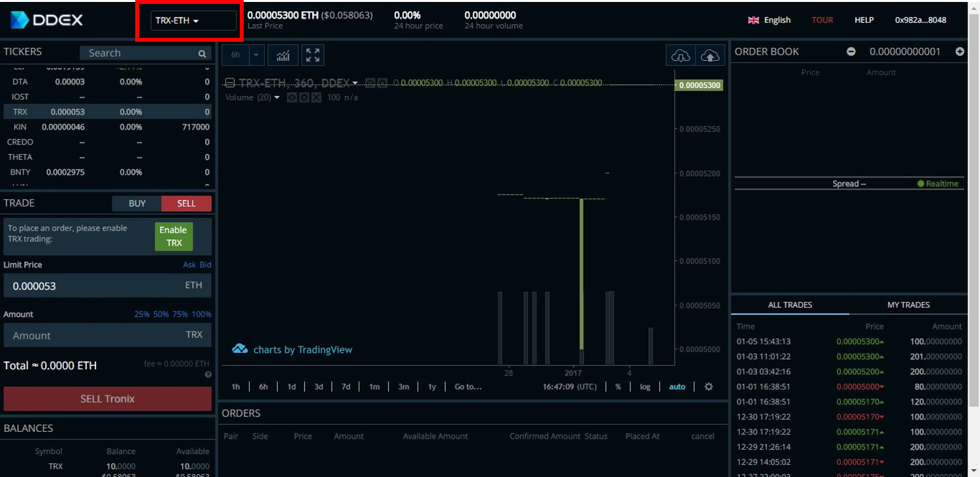Toggle log scale on the chart

click(x=645, y=387)
